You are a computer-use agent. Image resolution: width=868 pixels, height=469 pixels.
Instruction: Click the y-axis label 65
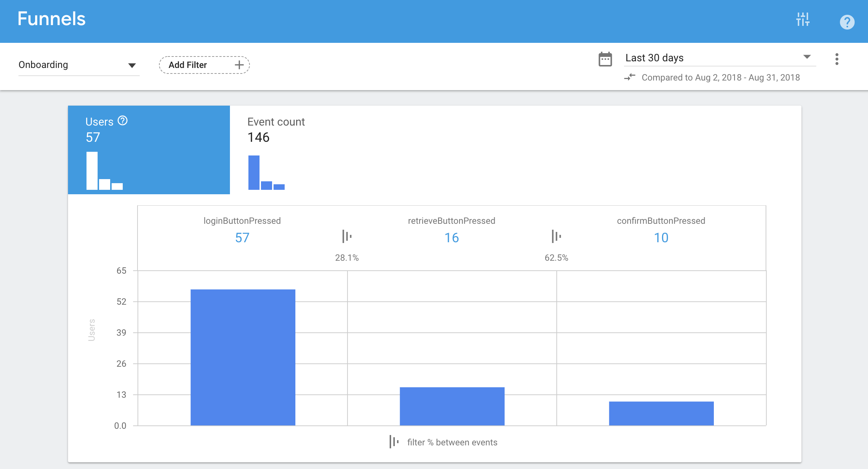(x=121, y=271)
